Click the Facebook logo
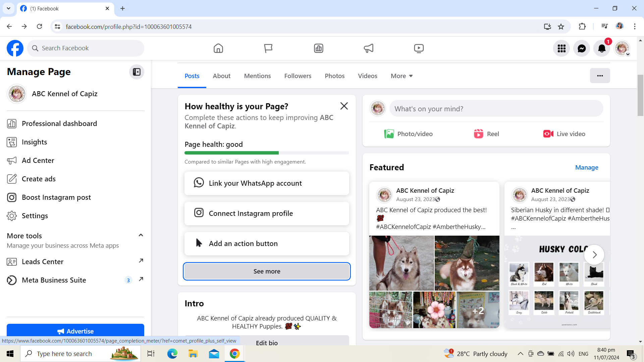Image resolution: width=644 pixels, height=362 pixels. click(15, 48)
